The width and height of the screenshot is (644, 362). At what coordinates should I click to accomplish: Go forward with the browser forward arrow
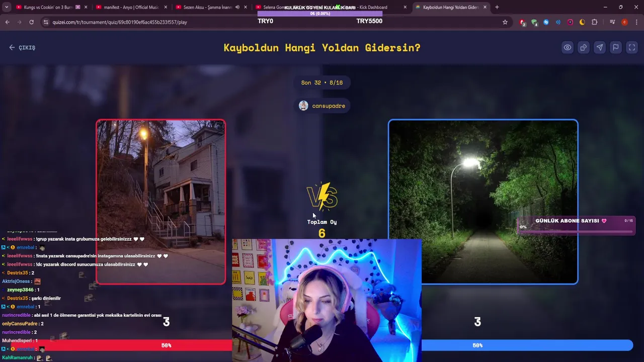pos(19,22)
